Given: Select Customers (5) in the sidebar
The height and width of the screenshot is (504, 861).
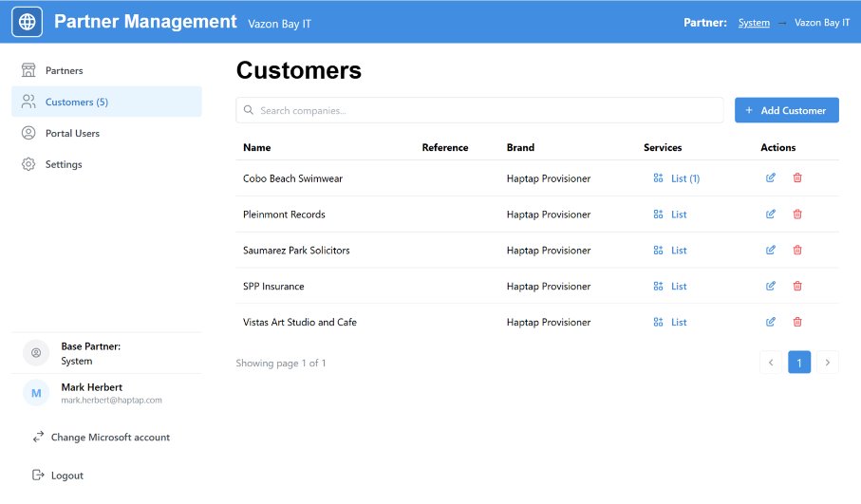Looking at the screenshot, I should 76,102.
